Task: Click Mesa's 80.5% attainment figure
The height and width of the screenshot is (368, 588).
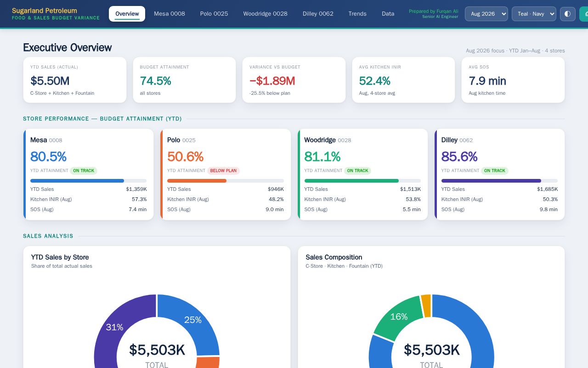Action: tap(48, 156)
